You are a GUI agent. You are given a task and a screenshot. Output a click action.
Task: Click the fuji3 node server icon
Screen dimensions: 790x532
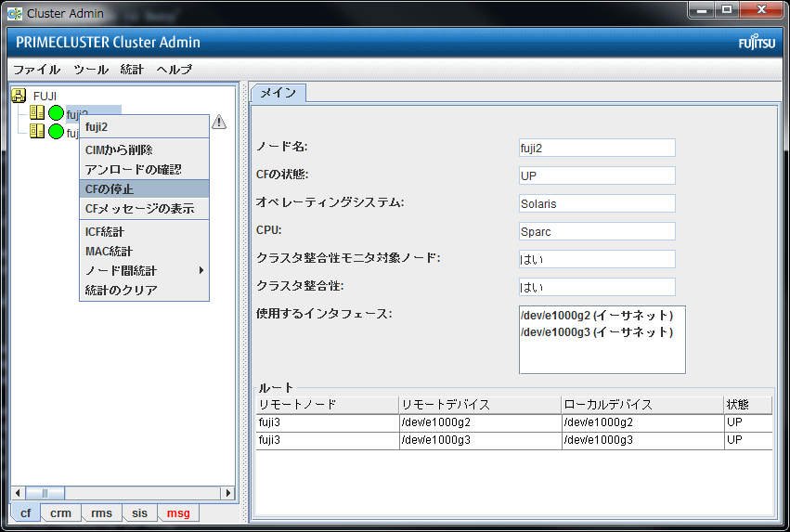pos(37,132)
